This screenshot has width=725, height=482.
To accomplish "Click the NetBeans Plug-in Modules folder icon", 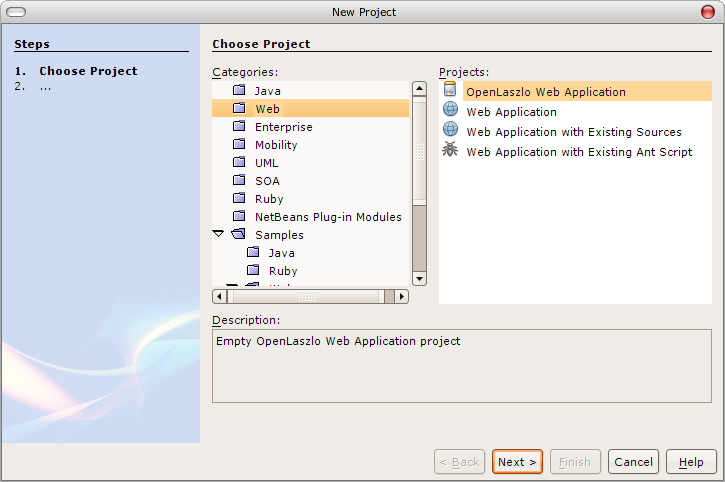I will [x=239, y=216].
